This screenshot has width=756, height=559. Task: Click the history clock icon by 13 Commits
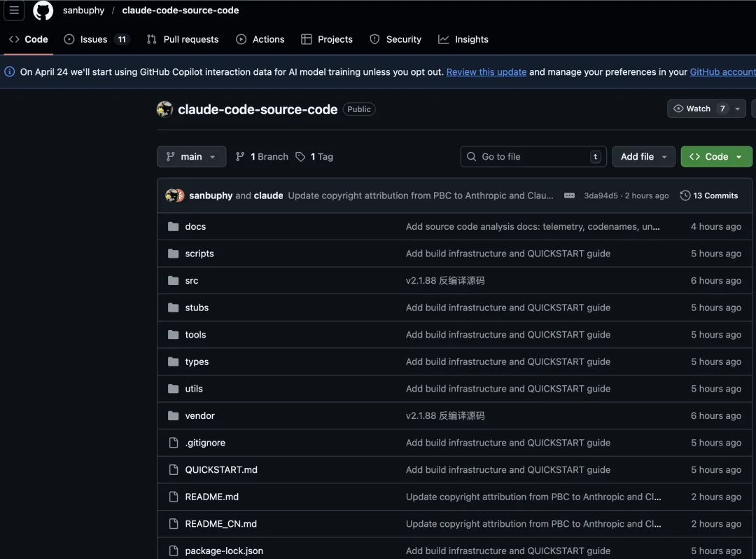point(685,195)
